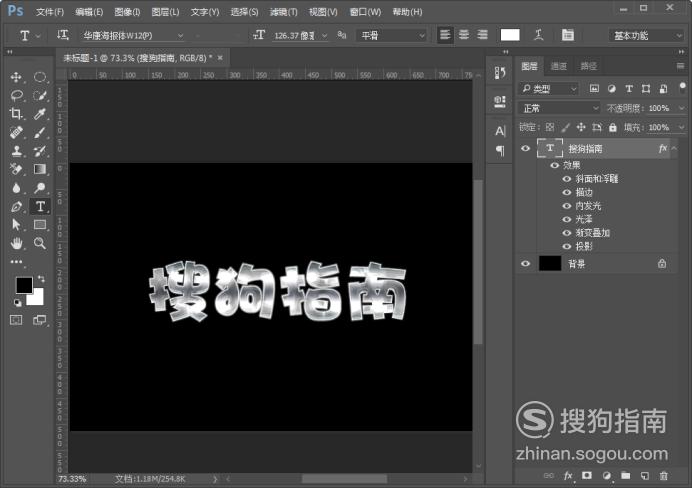Swap foreground and background colors
The height and width of the screenshot is (488, 692).
[41, 278]
